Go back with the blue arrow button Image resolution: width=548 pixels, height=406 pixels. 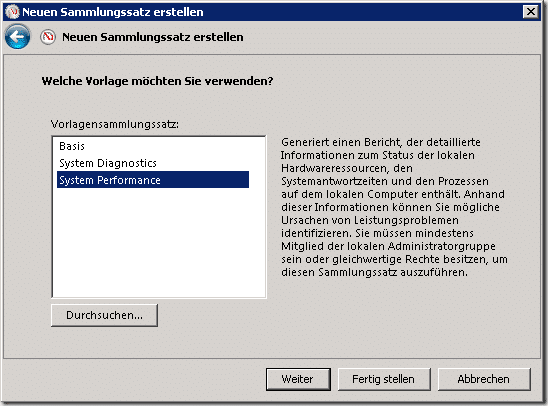pos(17,37)
